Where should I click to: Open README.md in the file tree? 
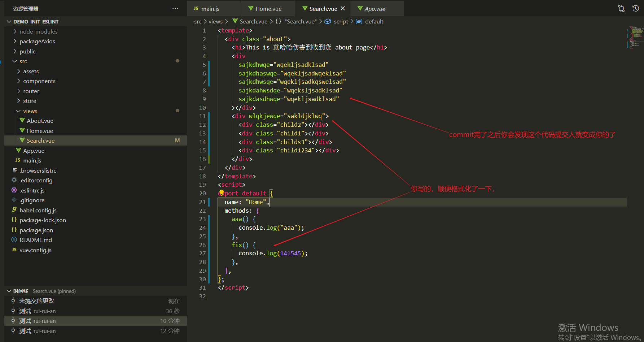coord(96,240)
